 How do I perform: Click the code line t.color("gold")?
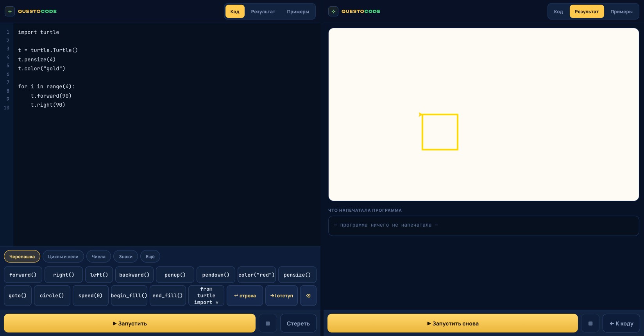42,68
